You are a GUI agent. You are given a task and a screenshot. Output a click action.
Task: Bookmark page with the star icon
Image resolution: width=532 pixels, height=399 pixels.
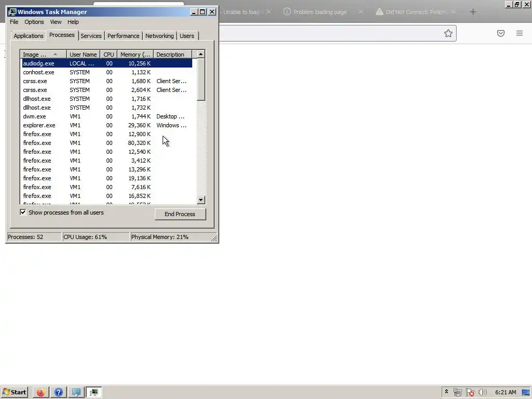(448, 33)
